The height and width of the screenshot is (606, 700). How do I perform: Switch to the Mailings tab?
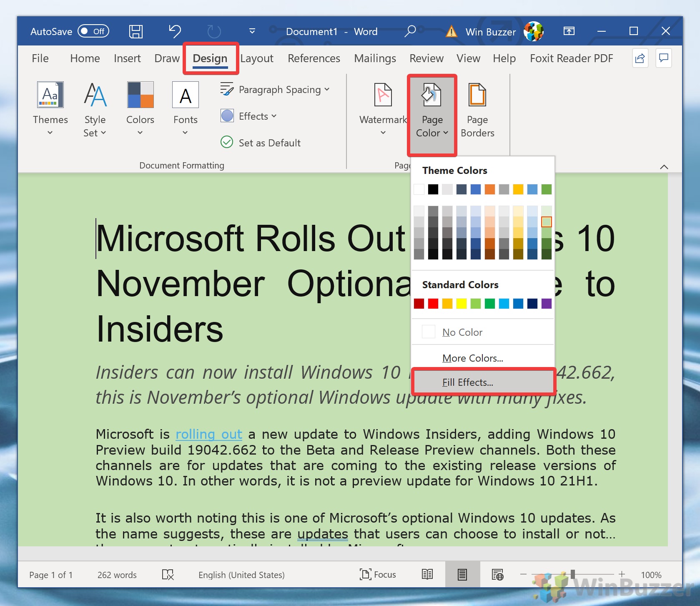(x=375, y=58)
